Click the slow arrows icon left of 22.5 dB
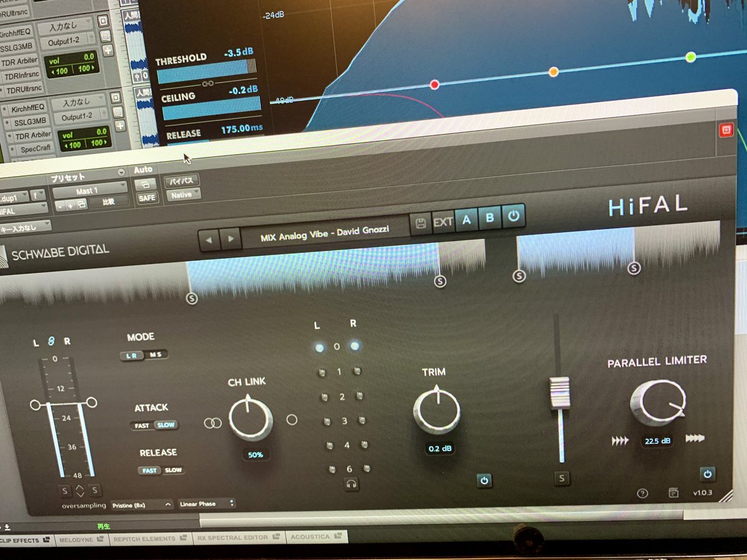This screenshot has width=747, height=560. click(621, 441)
